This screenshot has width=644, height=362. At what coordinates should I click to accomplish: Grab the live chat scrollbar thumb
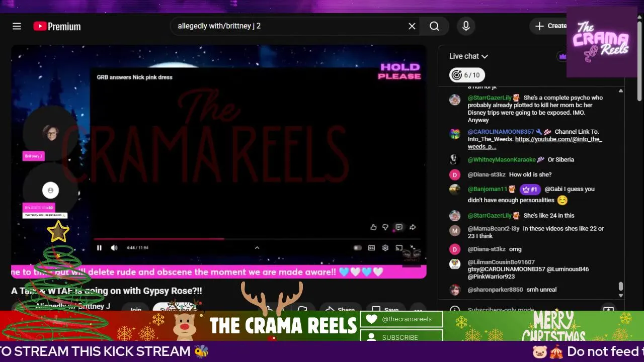pyautogui.click(x=620, y=286)
